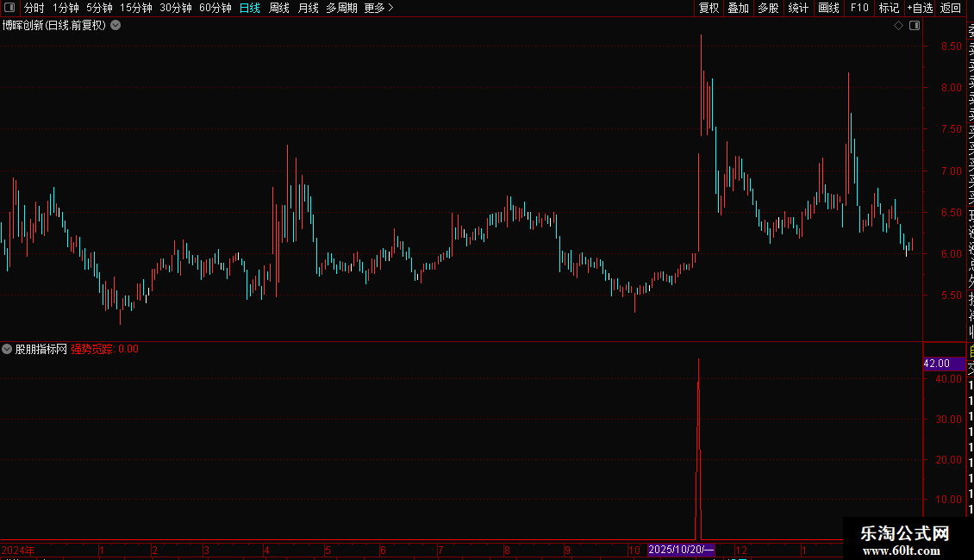
Task: Click the 返回 back button
Action: tap(951, 8)
